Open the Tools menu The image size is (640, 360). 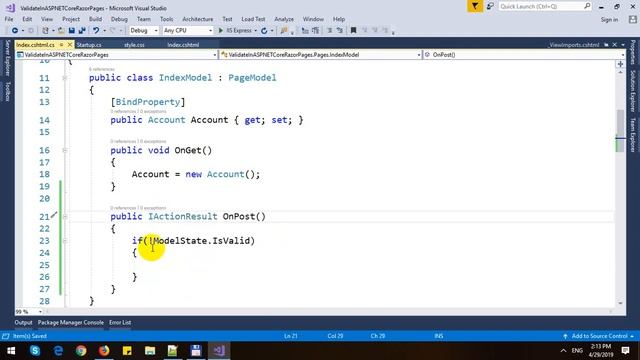pos(167,19)
